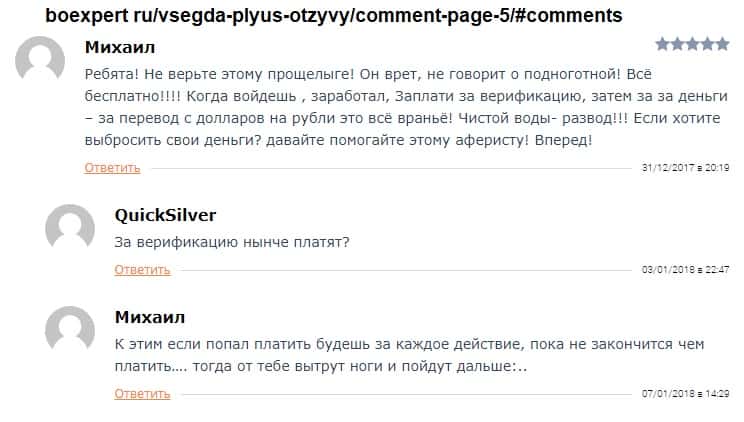
Task: Click the first rating star
Action: 663,44
